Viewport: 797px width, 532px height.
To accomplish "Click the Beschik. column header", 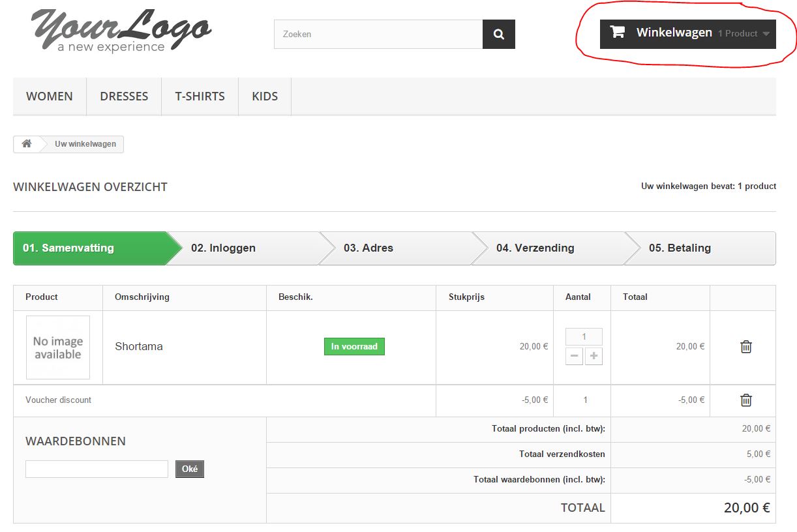I will pyautogui.click(x=295, y=297).
